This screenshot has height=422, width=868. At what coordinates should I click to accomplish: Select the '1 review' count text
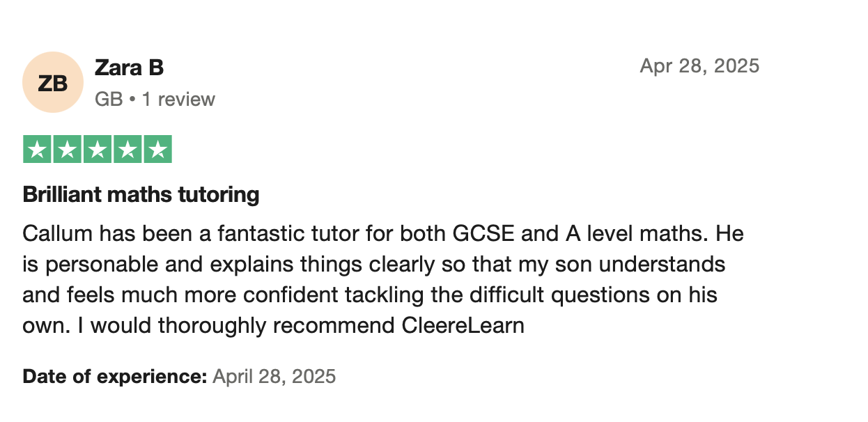[x=178, y=100]
